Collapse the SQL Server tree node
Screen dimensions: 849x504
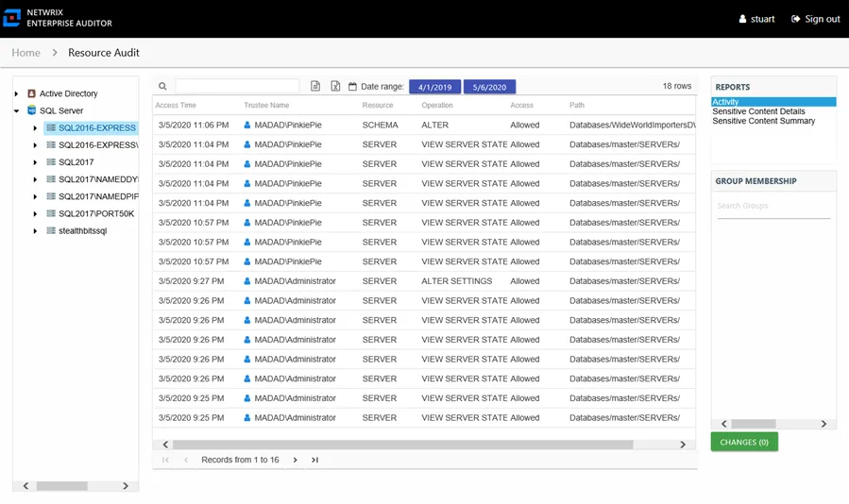point(16,111)
